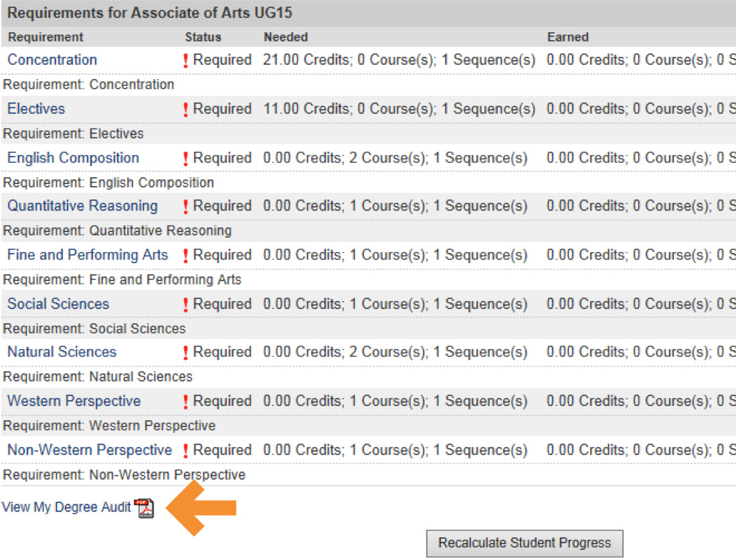The width and height of the screenshot is (736, 560).
Task: Open the Concentration requirement link
Action: point(52,60)
